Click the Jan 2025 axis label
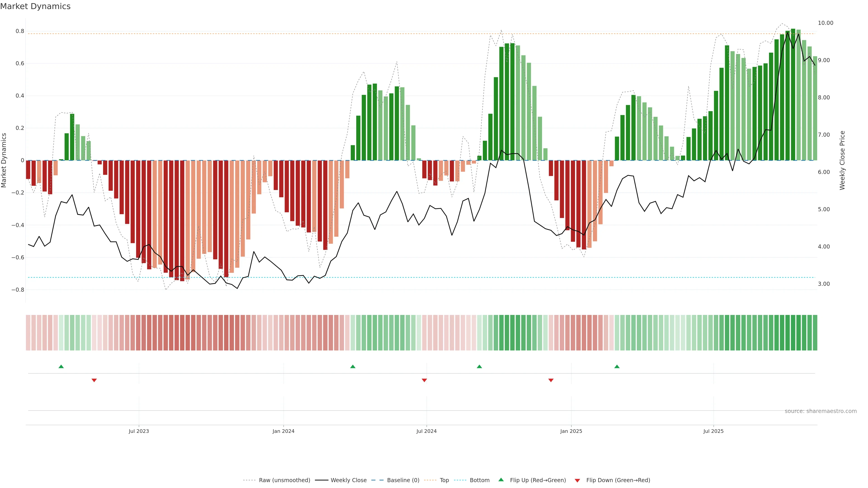The height and width of the screenshot is (488, 868). (571, 431)
